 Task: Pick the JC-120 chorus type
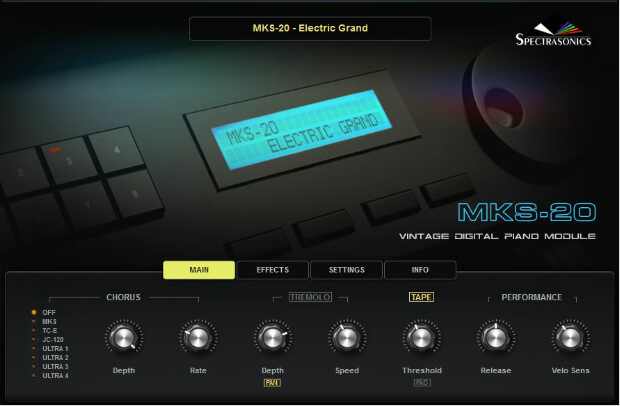click(x=43, y=339)
